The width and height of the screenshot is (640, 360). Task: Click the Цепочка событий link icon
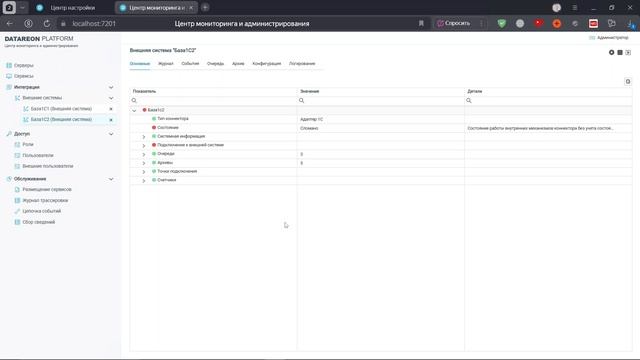click(x=17, y=211)
